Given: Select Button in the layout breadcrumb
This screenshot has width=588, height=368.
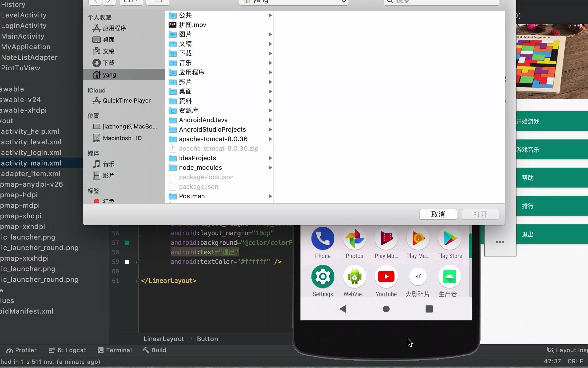Looking at the screenshot, I should (x=207, y=339).
